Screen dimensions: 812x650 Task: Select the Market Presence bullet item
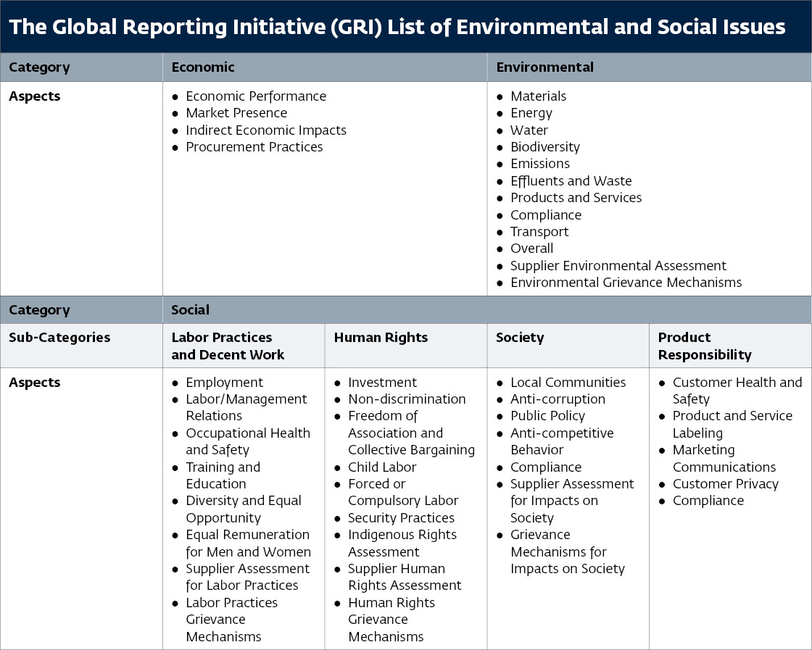pos(236,113)
